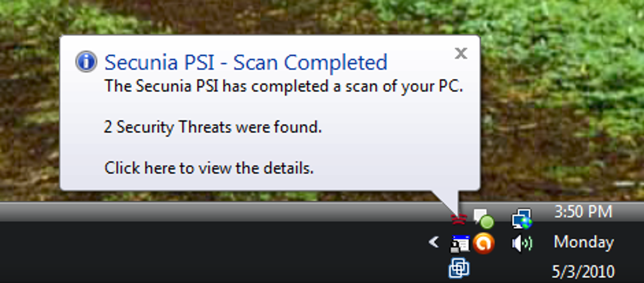Image resolution: width=644 pixels, height=283 pixels.
Task: Click the 5/3/2010 date in taskbar
Action: (x=583, y=272)
